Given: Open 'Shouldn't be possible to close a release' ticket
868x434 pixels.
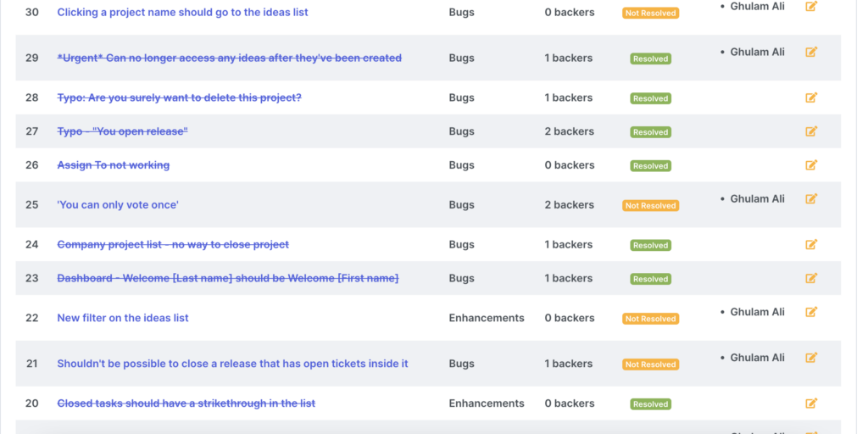Looking at the screenshot, I should 232,364.
